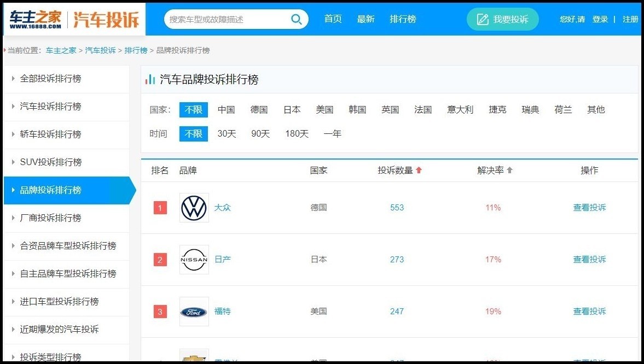
Task: Filter country by 其他
Action: [596, 110]
